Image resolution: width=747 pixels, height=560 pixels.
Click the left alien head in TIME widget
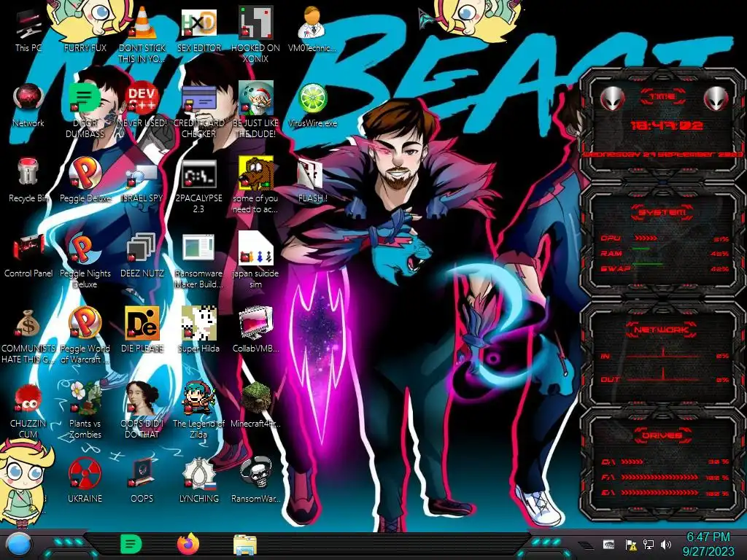coord(612,98)
